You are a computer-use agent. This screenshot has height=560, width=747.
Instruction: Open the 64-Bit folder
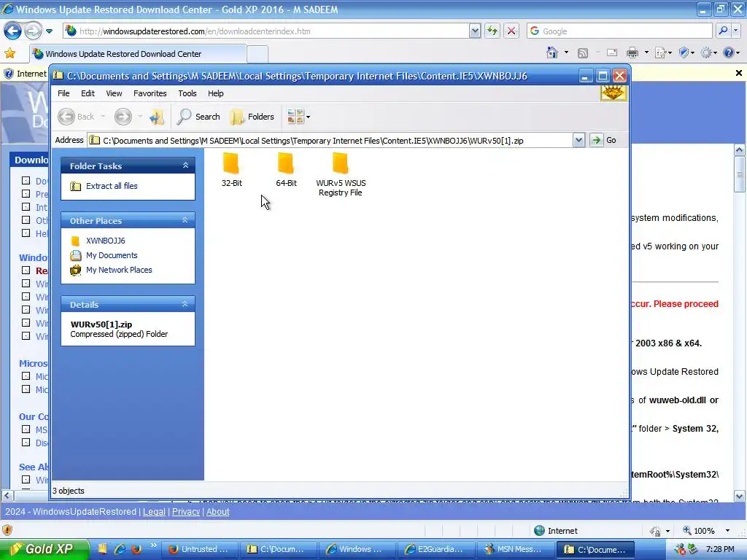(x=286, y=169)
